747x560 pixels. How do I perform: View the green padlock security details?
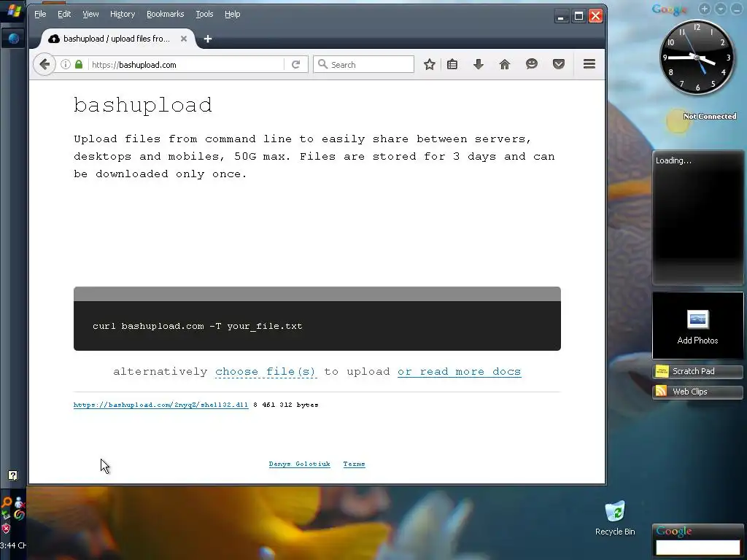click(79, 64)
